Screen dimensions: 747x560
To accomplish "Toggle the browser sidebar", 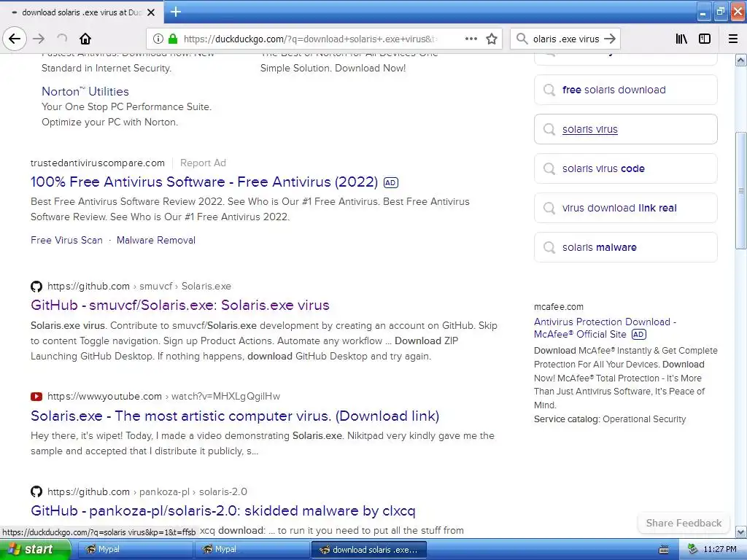I will (x=705, y=39).
